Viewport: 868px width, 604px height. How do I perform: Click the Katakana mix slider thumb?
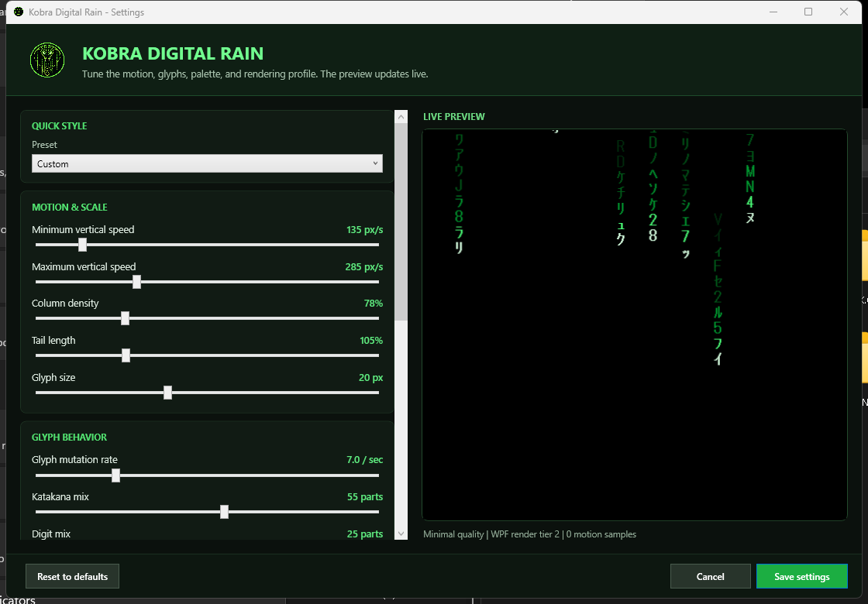[224, 512]
